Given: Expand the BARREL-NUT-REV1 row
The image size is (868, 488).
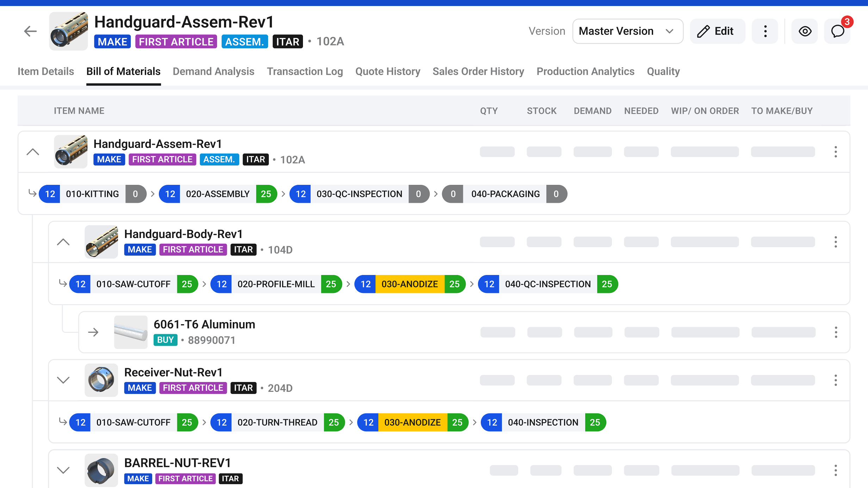Looking at the screenshot, I should click(x=63, y=470).
